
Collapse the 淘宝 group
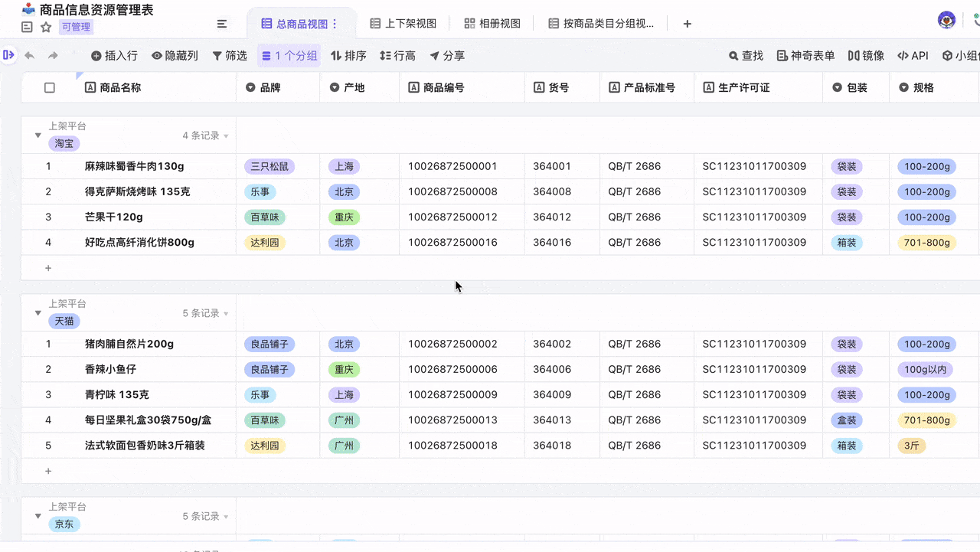[38, 136]
